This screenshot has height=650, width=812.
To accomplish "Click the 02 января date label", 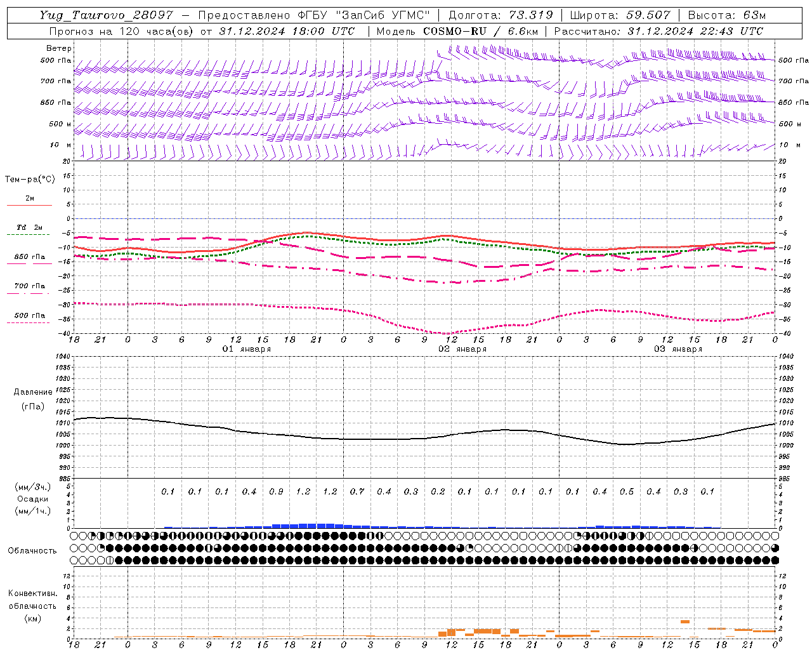I will point(462,349).
